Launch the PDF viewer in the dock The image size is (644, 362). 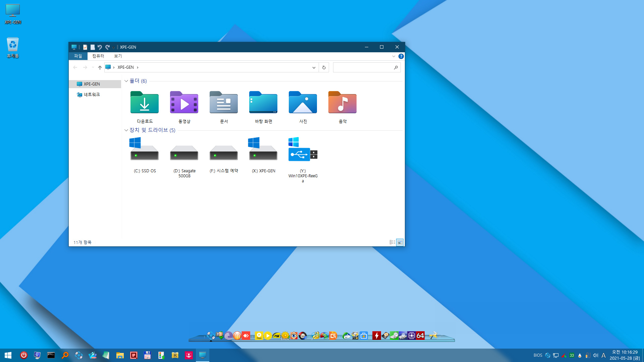point(277,336)
